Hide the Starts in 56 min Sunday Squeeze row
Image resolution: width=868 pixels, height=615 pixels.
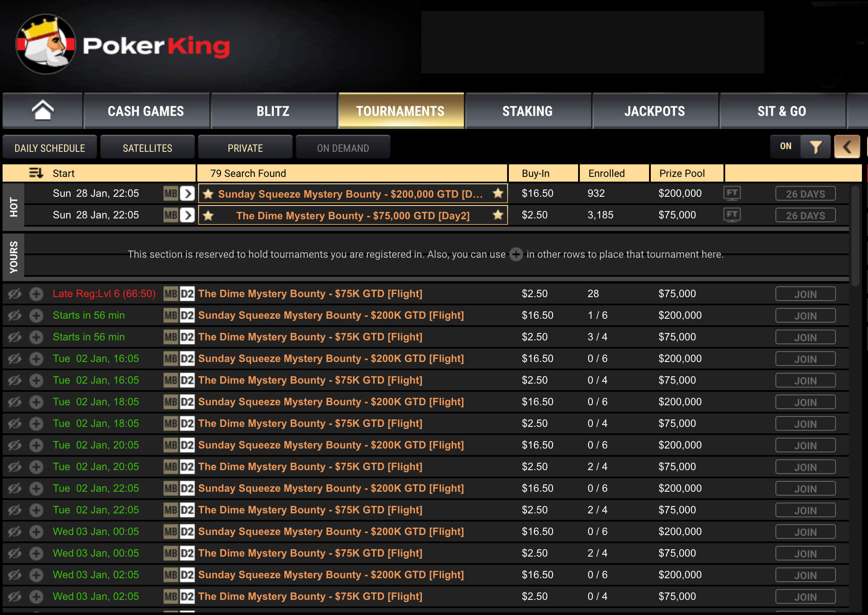point(14,316)
